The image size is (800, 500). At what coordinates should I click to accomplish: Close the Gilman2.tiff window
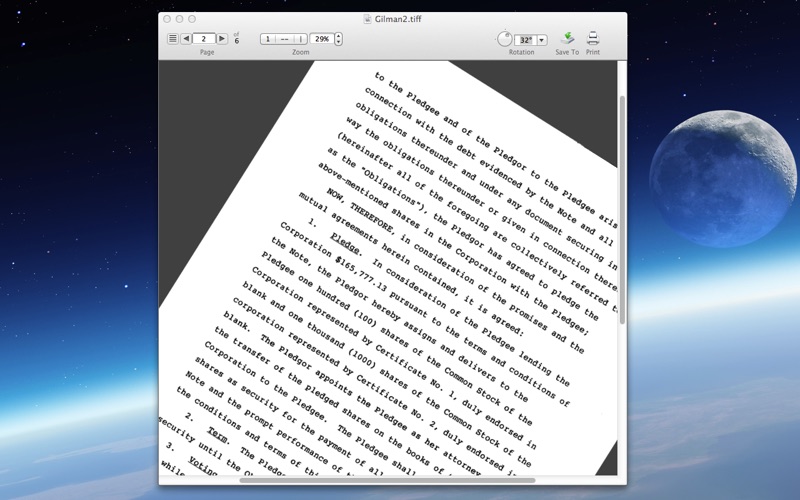167,19
